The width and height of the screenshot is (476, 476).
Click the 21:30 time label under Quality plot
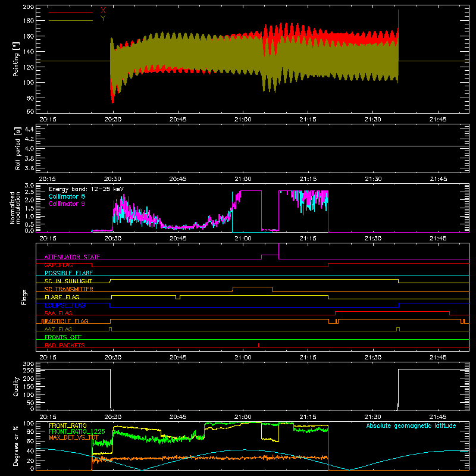click(373, 417)
